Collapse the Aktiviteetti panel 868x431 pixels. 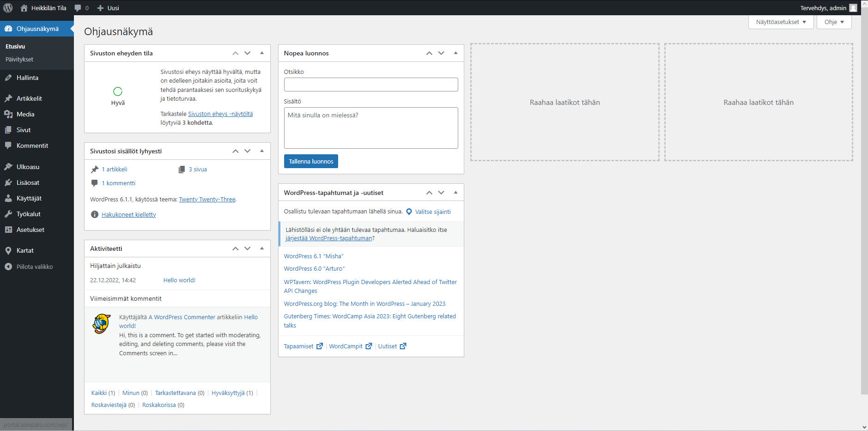pyautogui.click(x=262, y=249)
